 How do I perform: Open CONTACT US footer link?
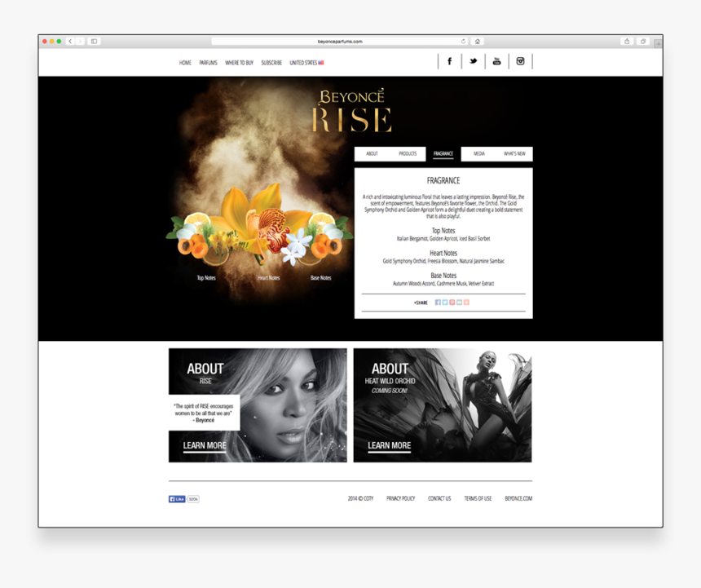point(439,498)
